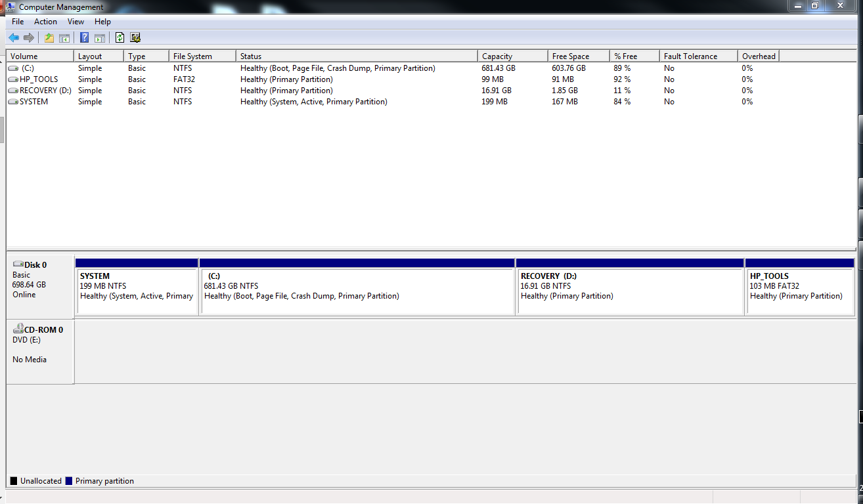The image size is (863, 504).
Task: Click the Computer Management title bar icon
Action: [11, 7]
